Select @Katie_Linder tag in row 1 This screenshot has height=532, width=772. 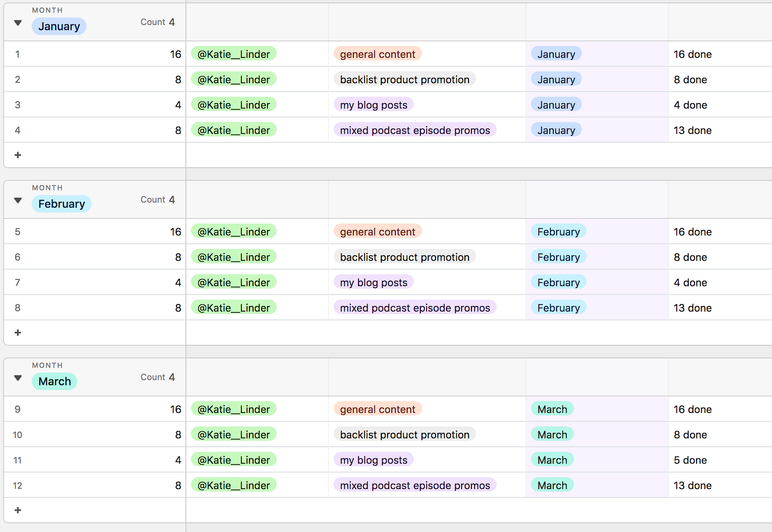234,54
